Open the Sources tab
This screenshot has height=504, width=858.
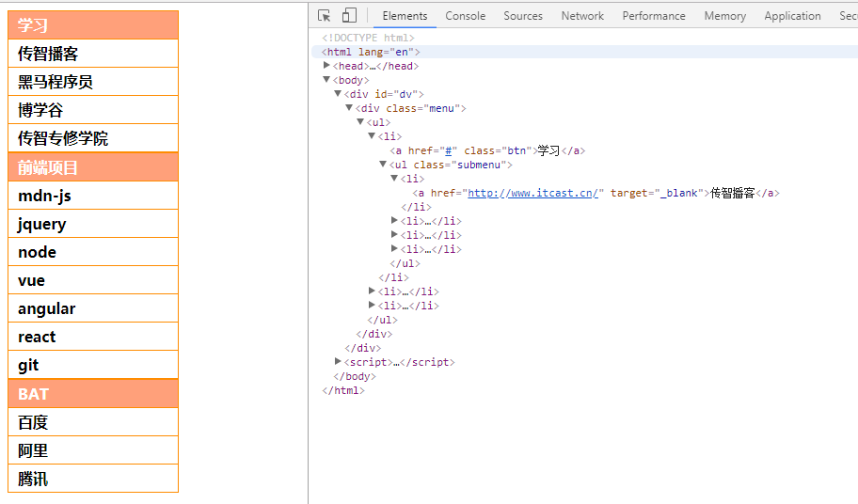[522, 16]
